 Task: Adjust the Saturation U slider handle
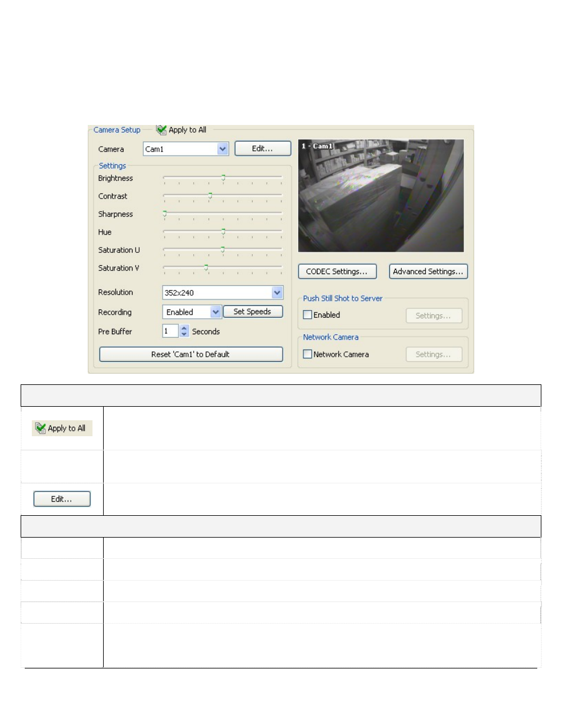[223, 249]
